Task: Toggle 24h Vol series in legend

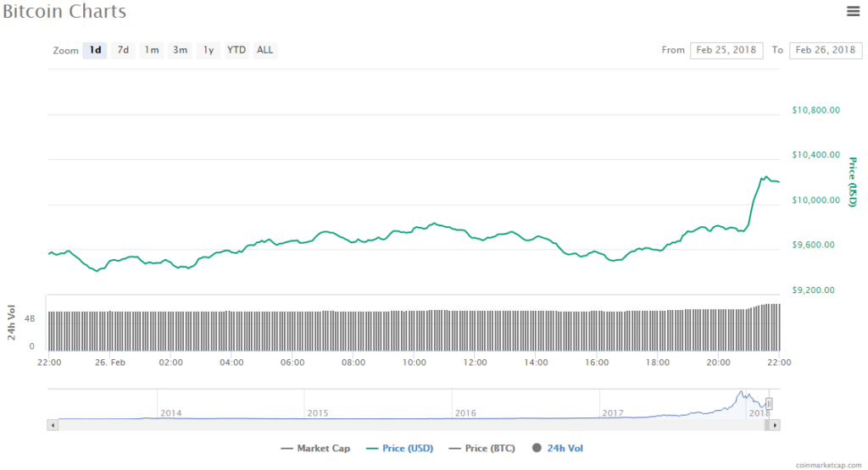Action: 557,448
